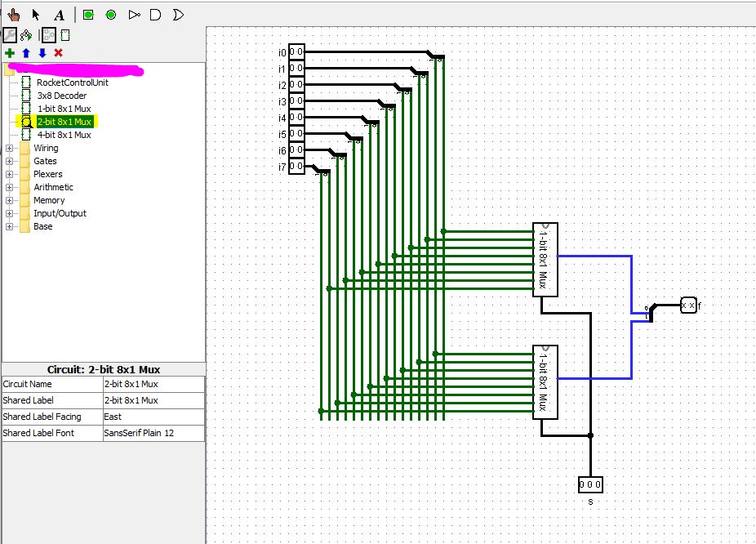756x544 pixels.
Task: Click the i2 input pin
Action: click(x=296, y=85)
